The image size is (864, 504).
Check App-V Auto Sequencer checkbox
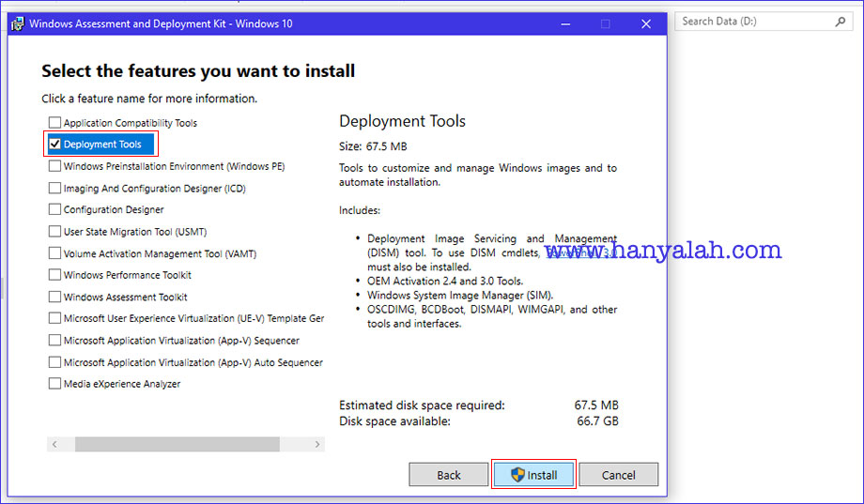(x=54, y=362)
